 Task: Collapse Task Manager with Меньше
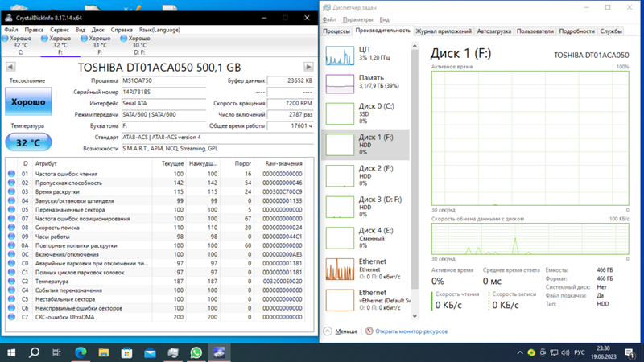(341, 331)
